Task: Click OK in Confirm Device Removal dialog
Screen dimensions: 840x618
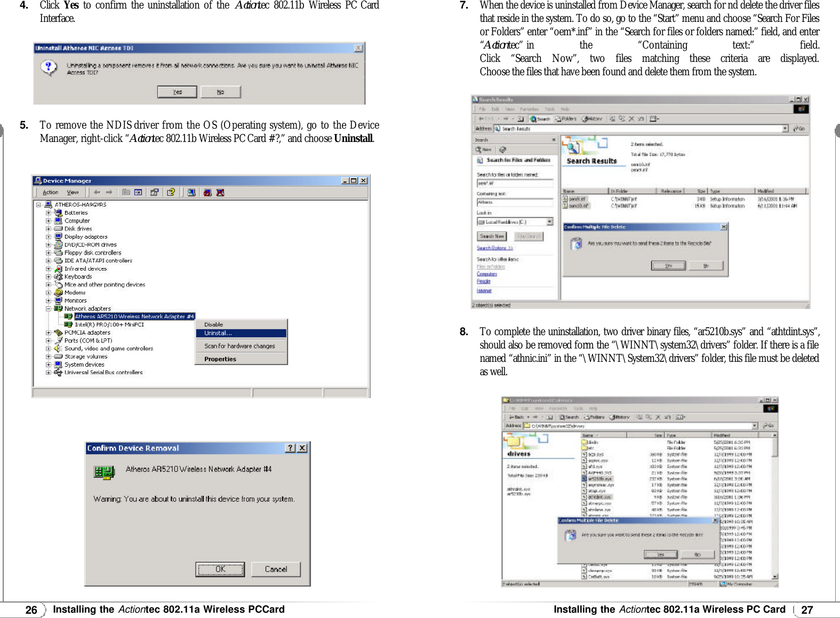Action: [x=220, y=569]
